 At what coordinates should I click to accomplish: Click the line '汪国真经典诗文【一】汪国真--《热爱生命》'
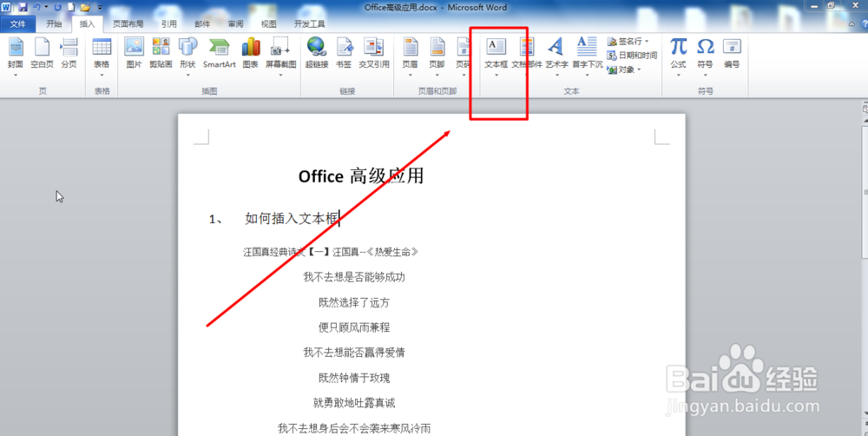point(331,252)
